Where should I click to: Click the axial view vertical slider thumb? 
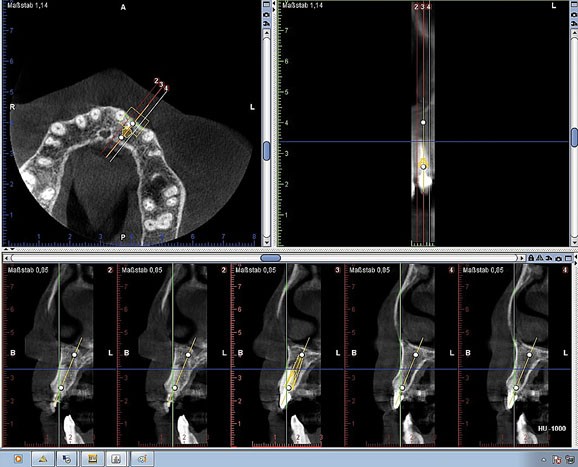tap(267, 151)
